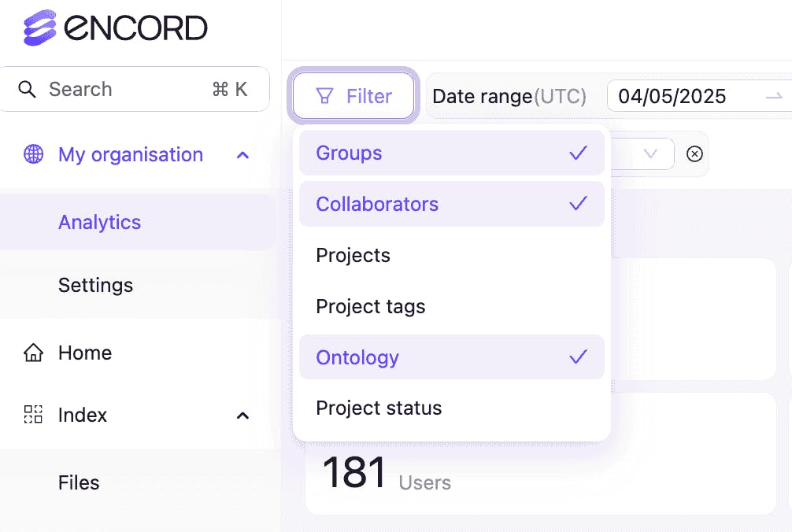
Task: Open the Search field
Action: click(x=135, y=89)
